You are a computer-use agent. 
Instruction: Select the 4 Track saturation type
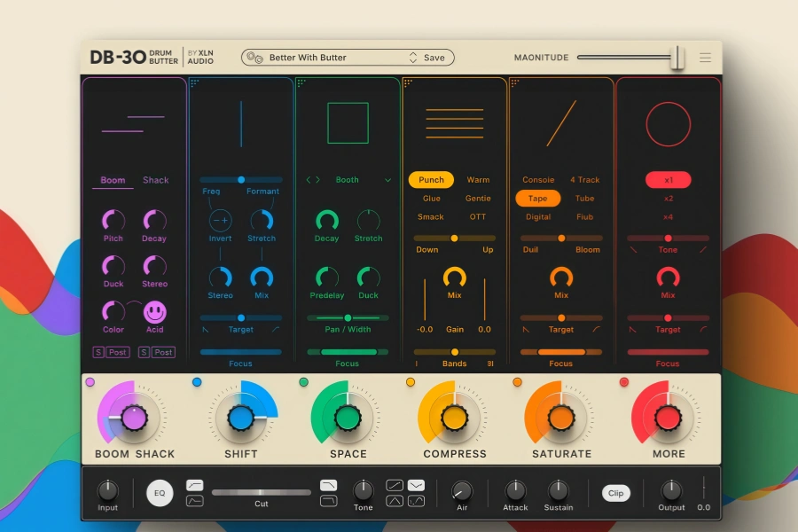(585, 180)
